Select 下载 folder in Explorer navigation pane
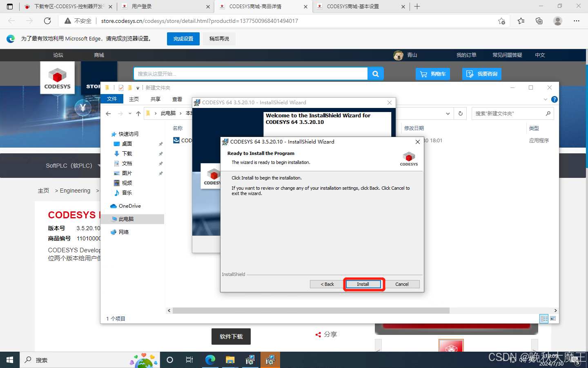The height and width of the screenshot is (368, 588). 127,154
